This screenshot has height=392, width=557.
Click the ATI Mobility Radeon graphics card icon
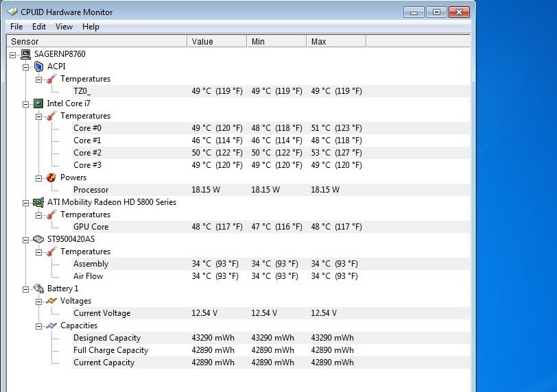tap(38, 202)
